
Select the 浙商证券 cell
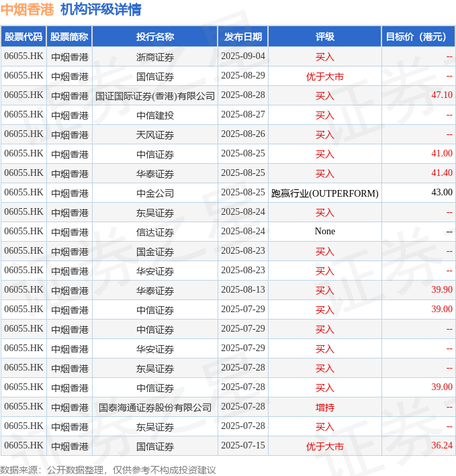point(155,57)
